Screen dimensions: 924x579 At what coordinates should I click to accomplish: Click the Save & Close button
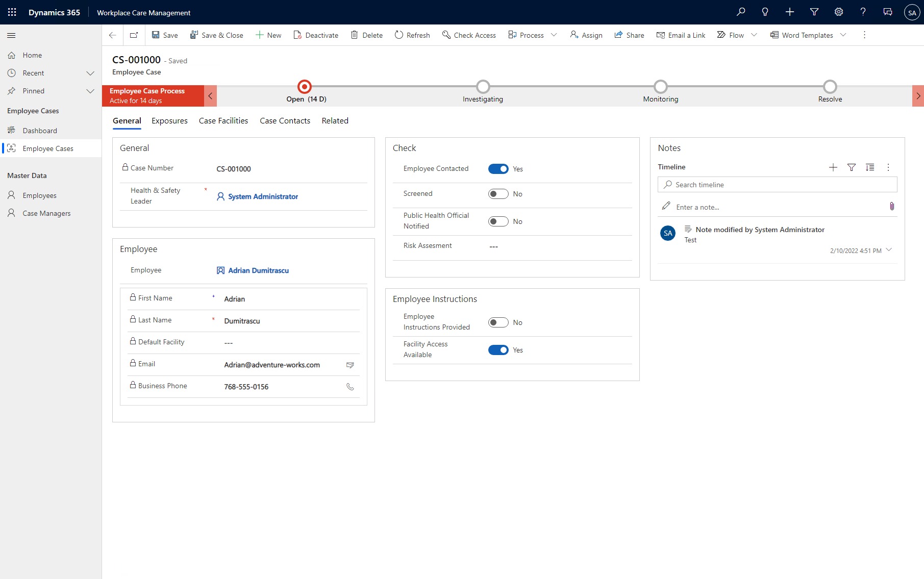216,35
